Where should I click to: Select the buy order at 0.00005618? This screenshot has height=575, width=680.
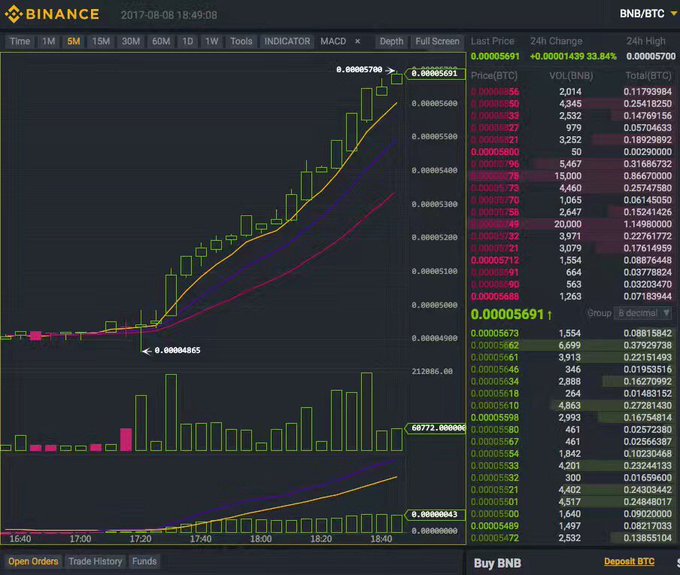pyautogui.click(x=571, y=393)
